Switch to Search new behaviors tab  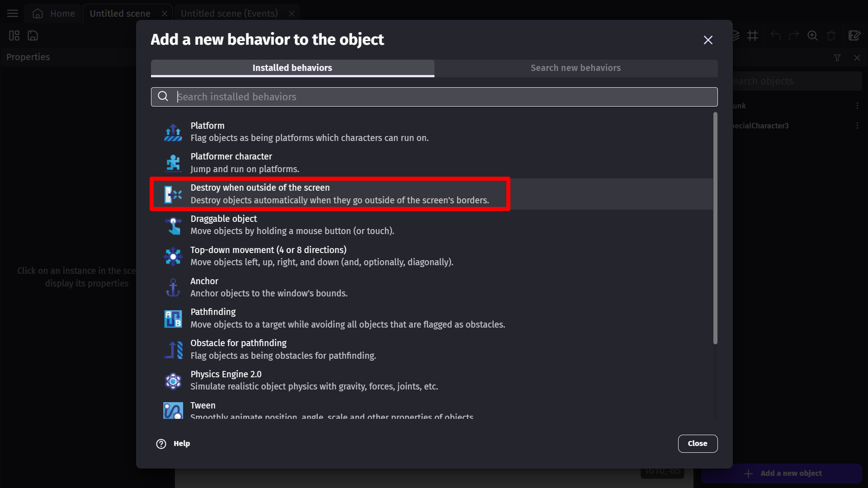click(576, 68)
